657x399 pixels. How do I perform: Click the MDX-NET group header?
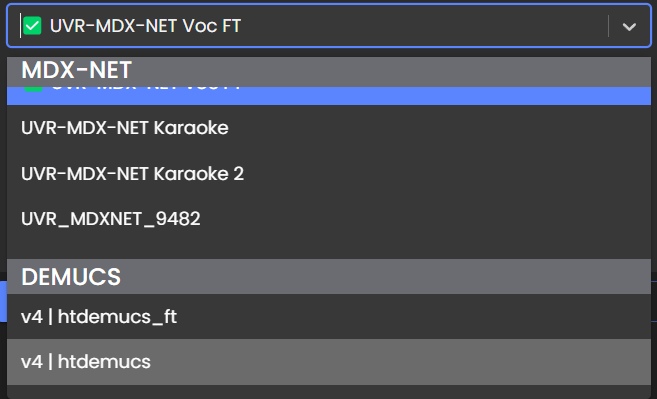(x=329, y=72)
